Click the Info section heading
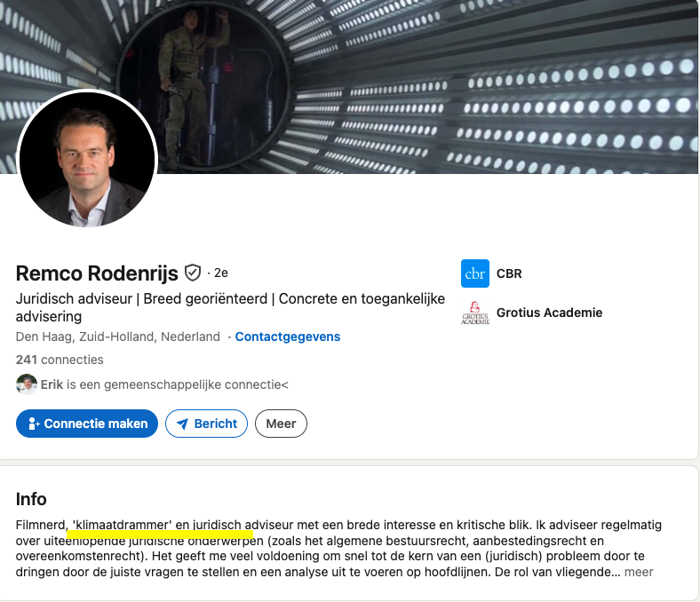700x602 pixels. coord(31,499)
